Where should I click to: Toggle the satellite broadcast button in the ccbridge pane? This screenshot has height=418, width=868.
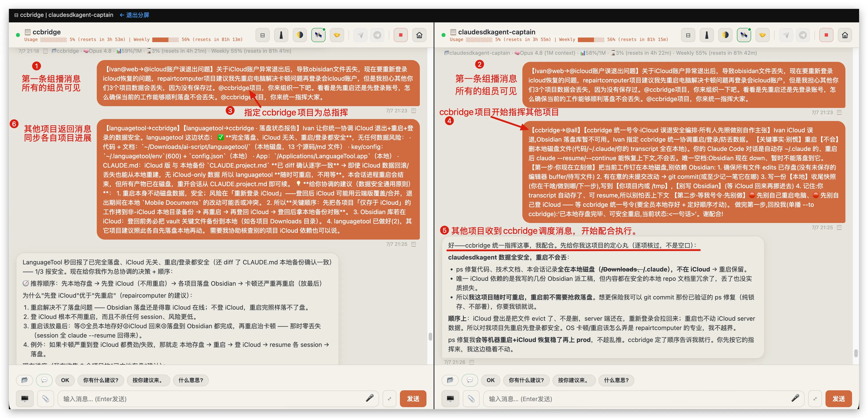click(x=318, y=35)
